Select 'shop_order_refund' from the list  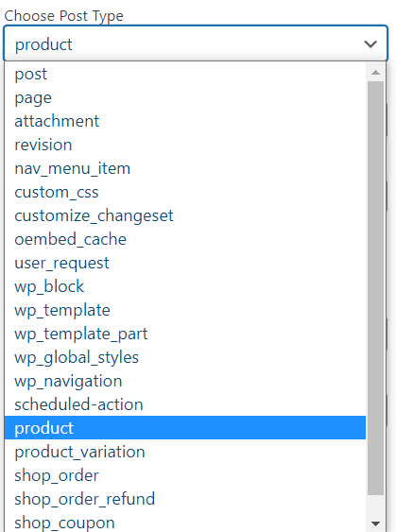[185, 499]
